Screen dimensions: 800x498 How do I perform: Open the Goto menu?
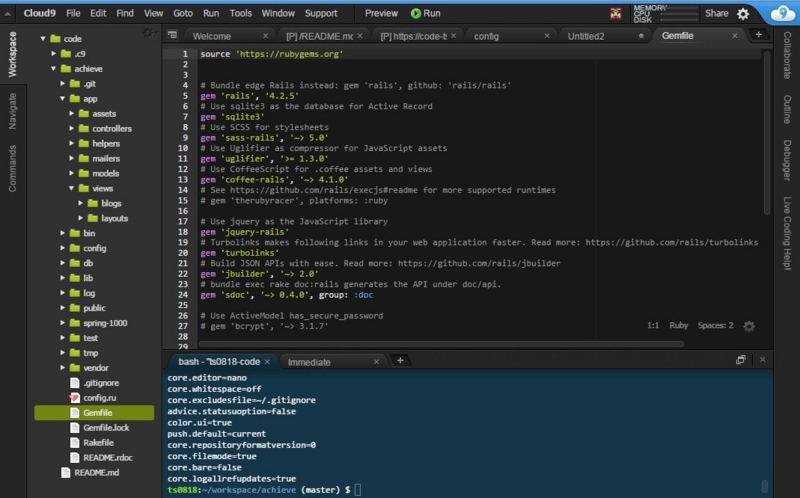[183, 13]
